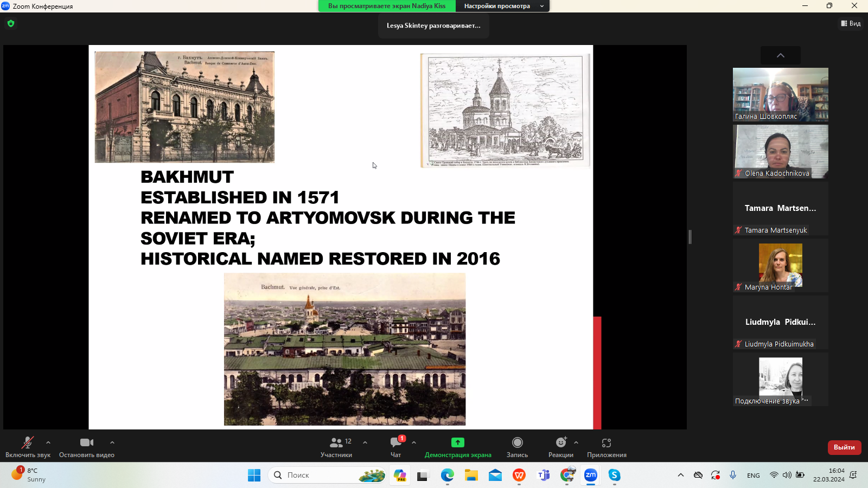Open the Чат chat panel
This screenshot has width=868, height=488.
pos(396,447)
